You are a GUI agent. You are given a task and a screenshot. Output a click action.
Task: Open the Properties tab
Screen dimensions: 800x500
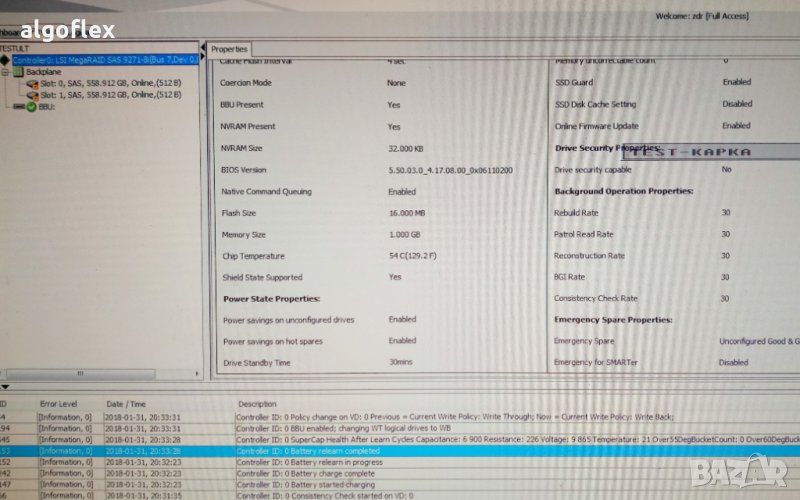click(229, 49)
